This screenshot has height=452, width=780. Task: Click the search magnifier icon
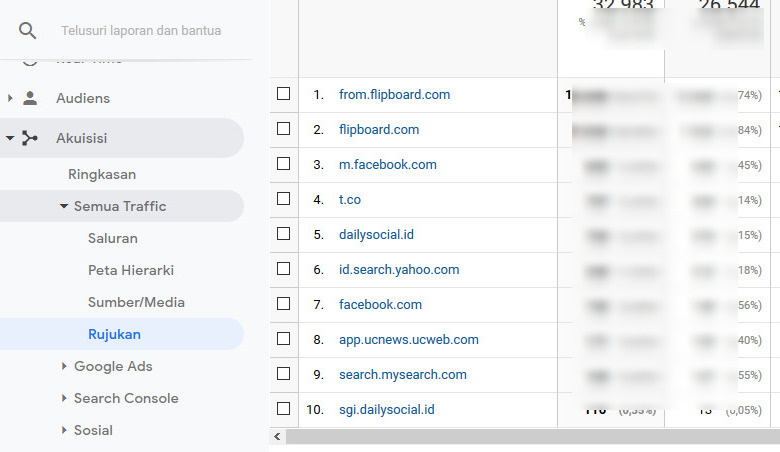pos(27,30)
